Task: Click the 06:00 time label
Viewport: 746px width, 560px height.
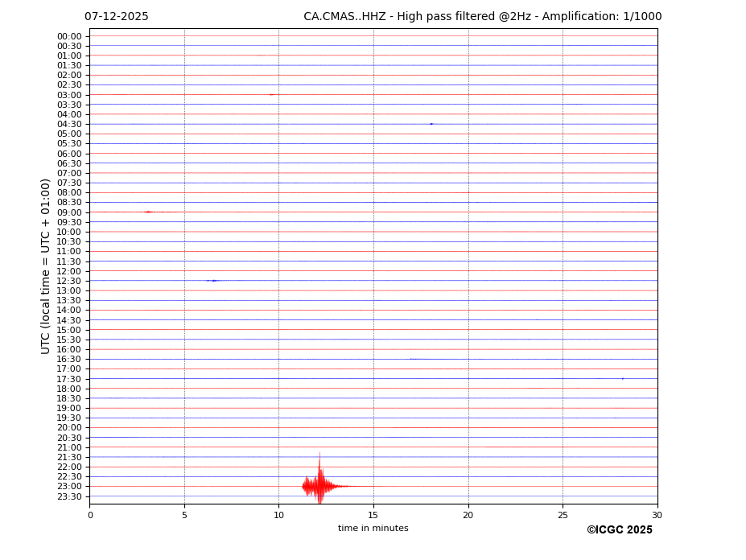Action: [69, 154]
